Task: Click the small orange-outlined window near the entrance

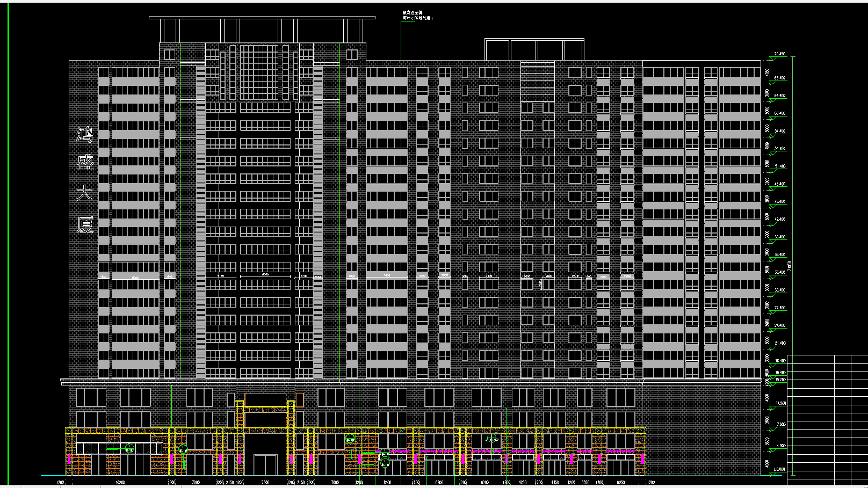Action: 300,399
